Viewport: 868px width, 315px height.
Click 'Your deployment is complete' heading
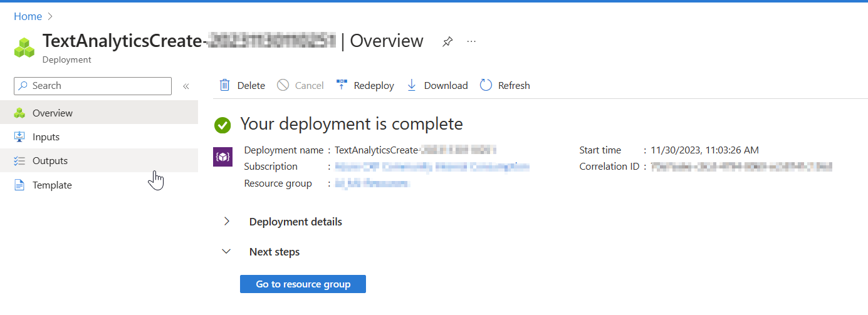352,124
